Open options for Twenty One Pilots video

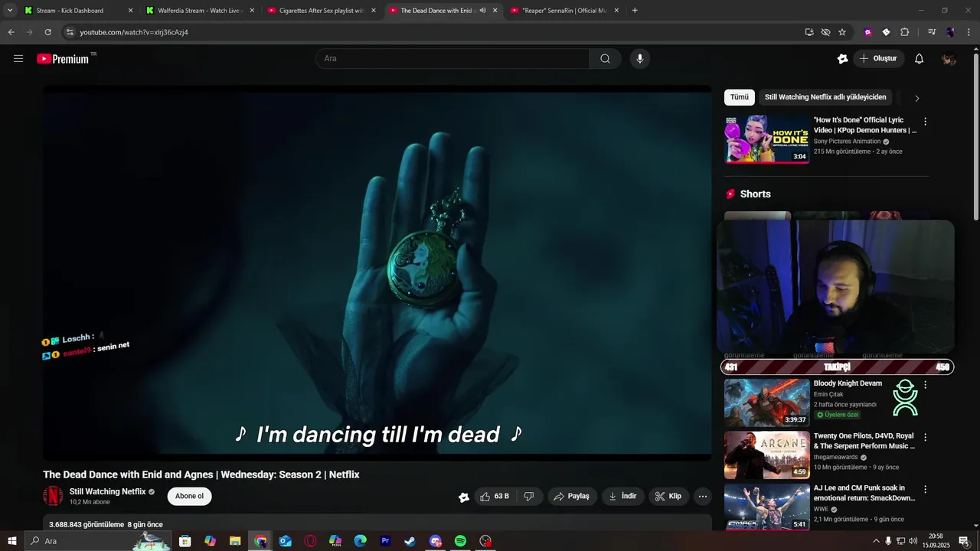click(x=925, y=437)
